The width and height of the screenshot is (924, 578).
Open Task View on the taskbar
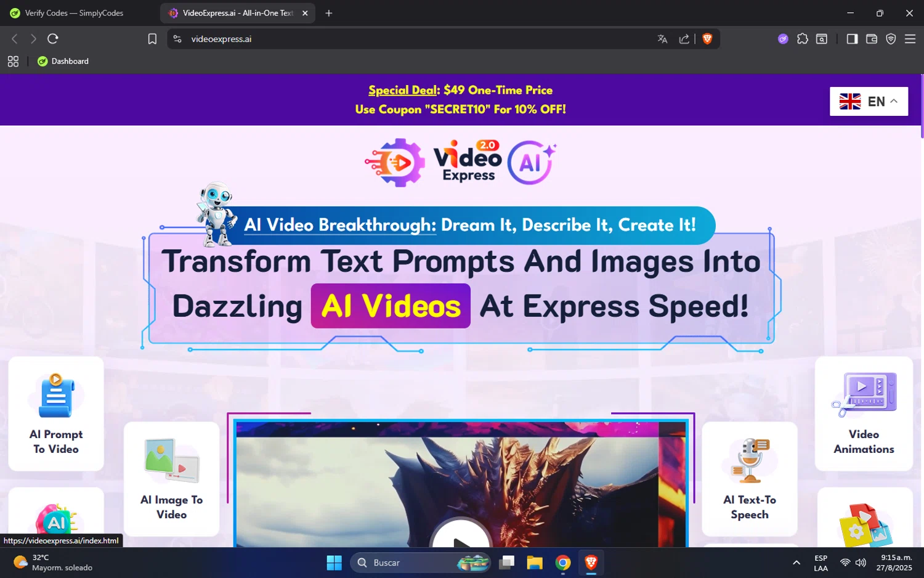506,563
